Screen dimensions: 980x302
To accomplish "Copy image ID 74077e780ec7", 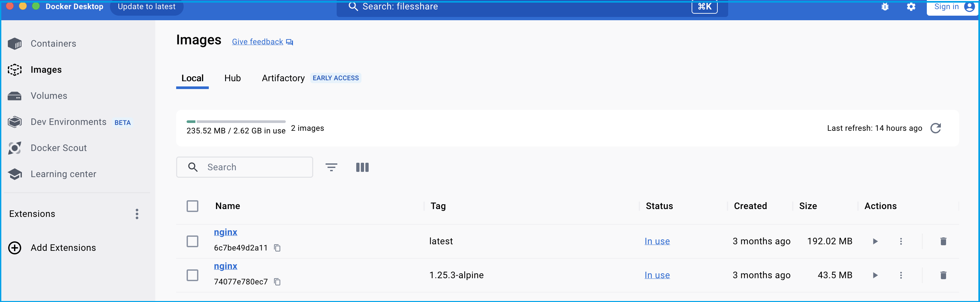I will (277, 282).
